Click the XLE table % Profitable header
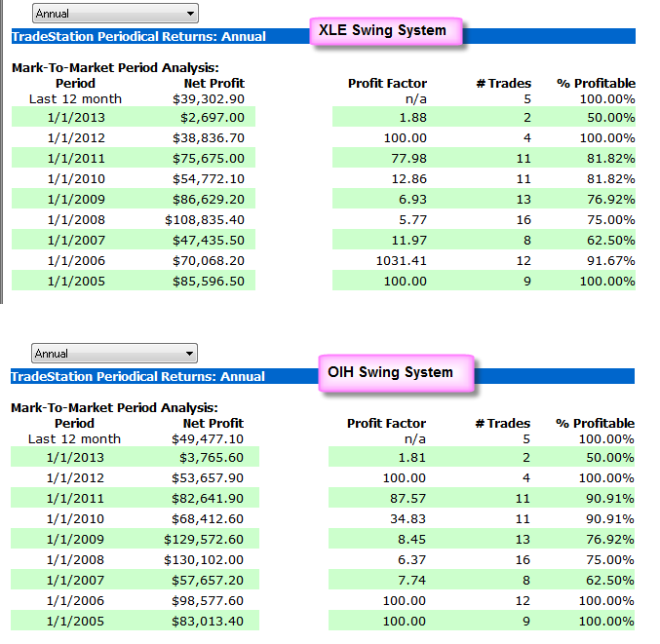The width and height of the screenshot is (660, 644). (x=596, y=83)
